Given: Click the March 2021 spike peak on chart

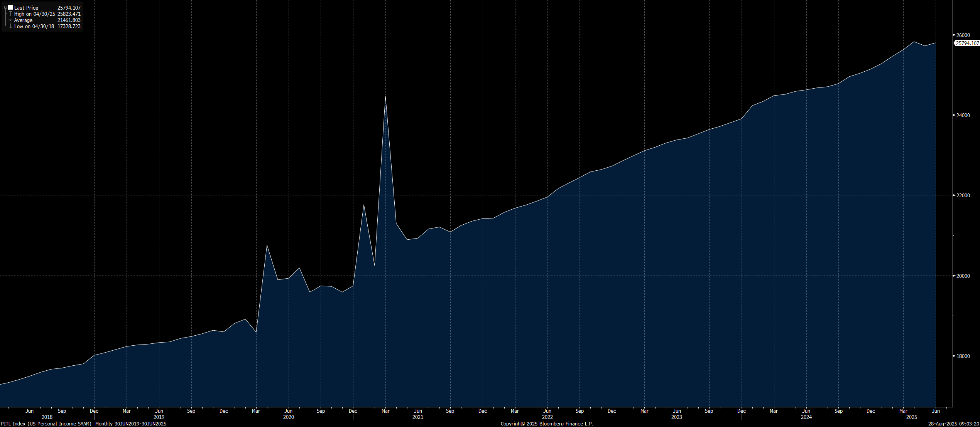Looking at the screenshot, I should [385, 96].
